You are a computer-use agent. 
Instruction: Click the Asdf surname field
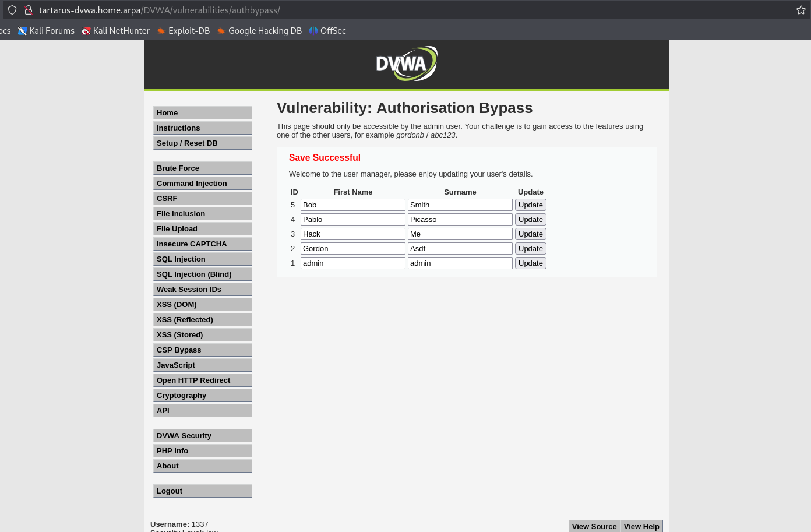[460, 249]
